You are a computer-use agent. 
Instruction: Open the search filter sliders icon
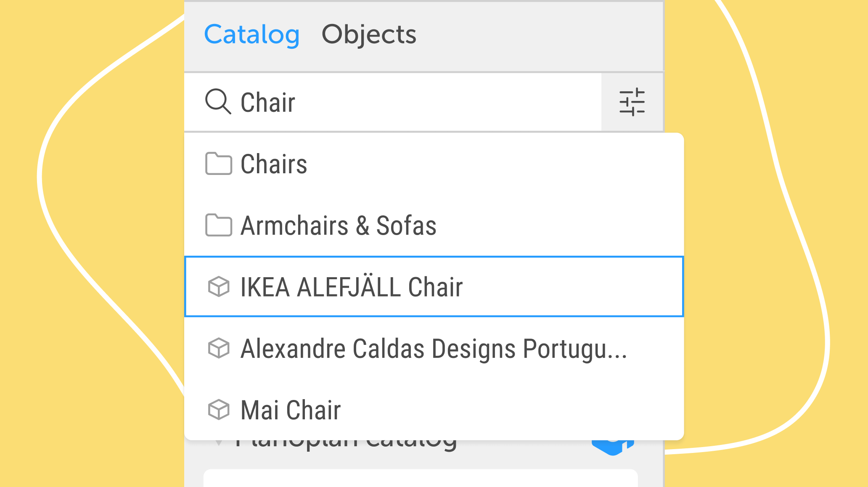tap(632, 102)
